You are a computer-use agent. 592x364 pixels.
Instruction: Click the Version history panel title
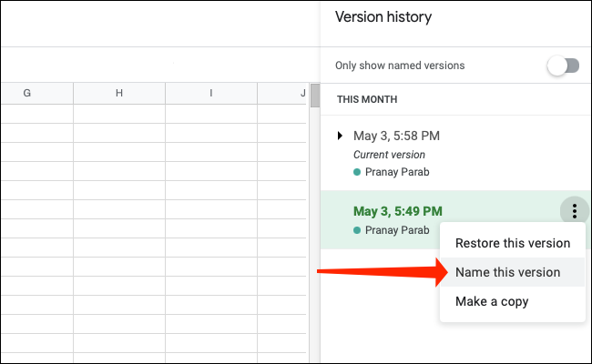tap(383, 17)
